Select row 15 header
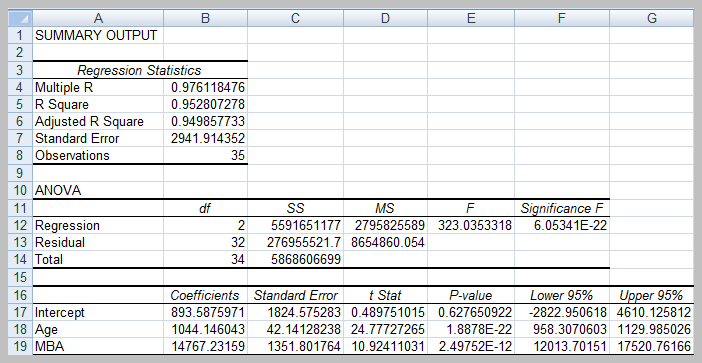The height and width of the screenshot is (363, 702). (x=21, y=277)
